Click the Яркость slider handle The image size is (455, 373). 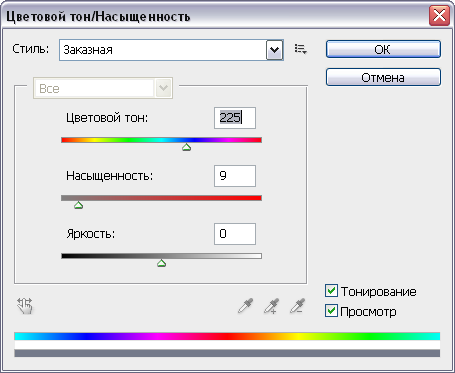[x=162, y=263]
